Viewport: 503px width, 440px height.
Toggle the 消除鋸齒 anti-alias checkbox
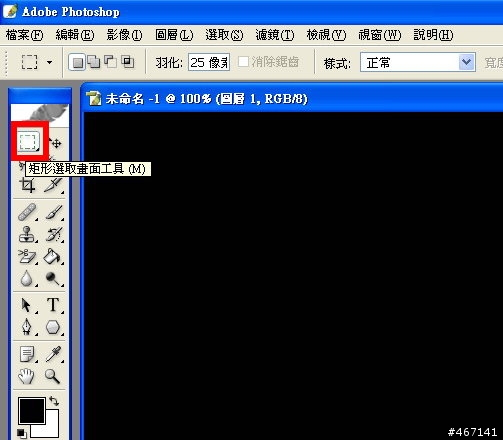click(x=243, y=62)
